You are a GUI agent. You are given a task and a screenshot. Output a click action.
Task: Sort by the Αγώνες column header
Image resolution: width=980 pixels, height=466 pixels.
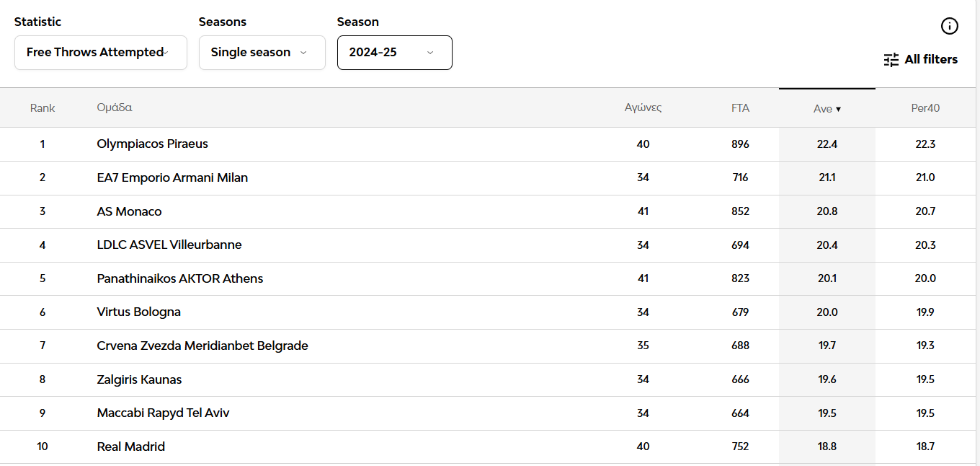[x=643, y=108]
